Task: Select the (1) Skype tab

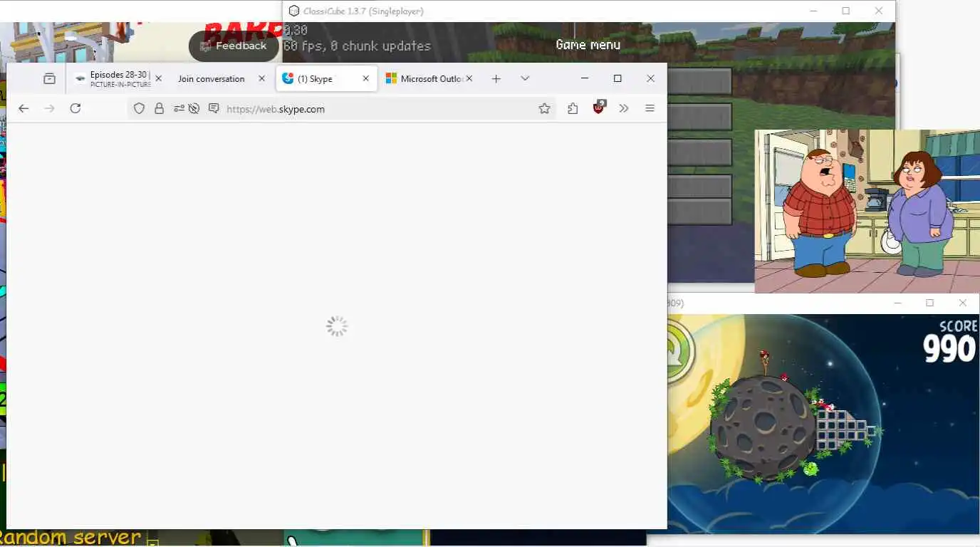Action: (x=325, y=78)
